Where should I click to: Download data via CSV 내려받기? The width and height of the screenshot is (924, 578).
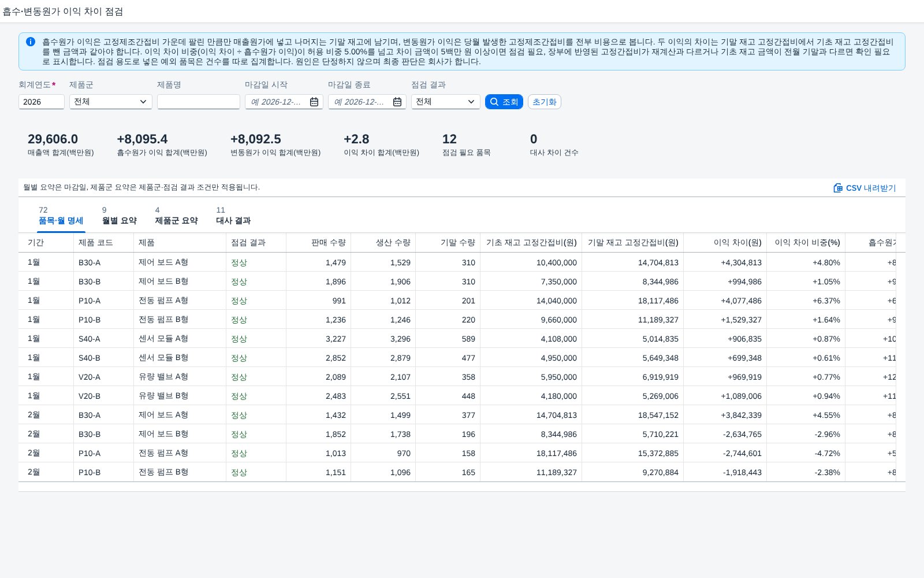[x=865, y=188]
